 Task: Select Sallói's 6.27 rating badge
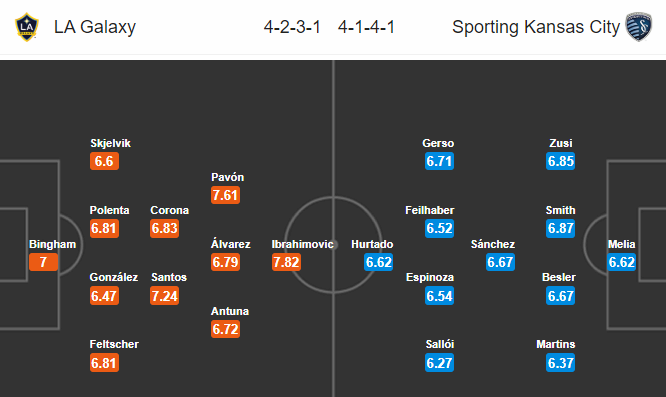click(x=440, y=363)
